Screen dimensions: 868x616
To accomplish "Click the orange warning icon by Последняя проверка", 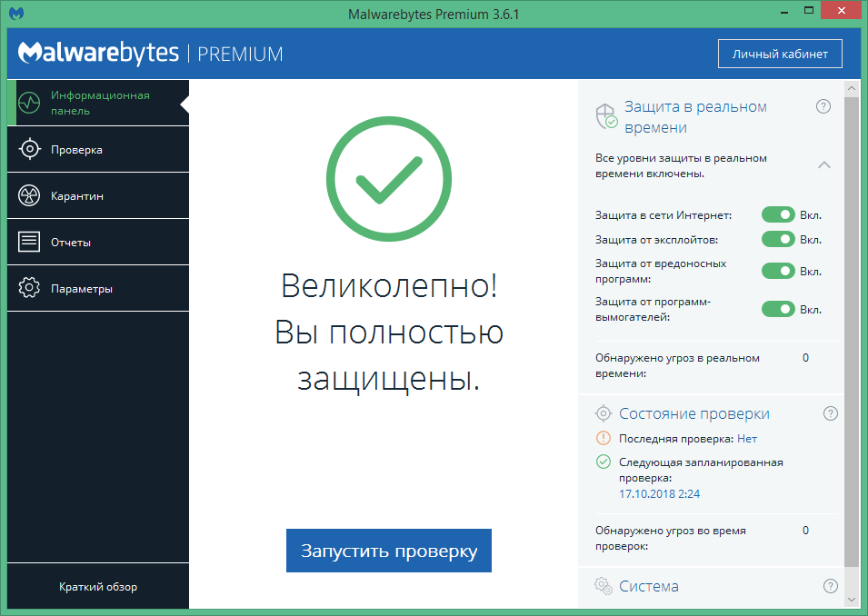I will [x=604, y=438].
